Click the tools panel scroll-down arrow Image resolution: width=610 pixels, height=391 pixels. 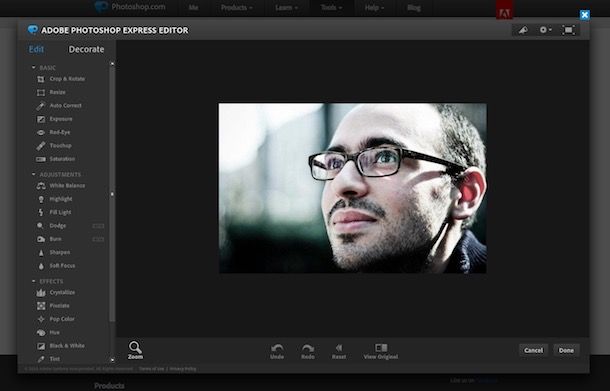coord(112,360)
